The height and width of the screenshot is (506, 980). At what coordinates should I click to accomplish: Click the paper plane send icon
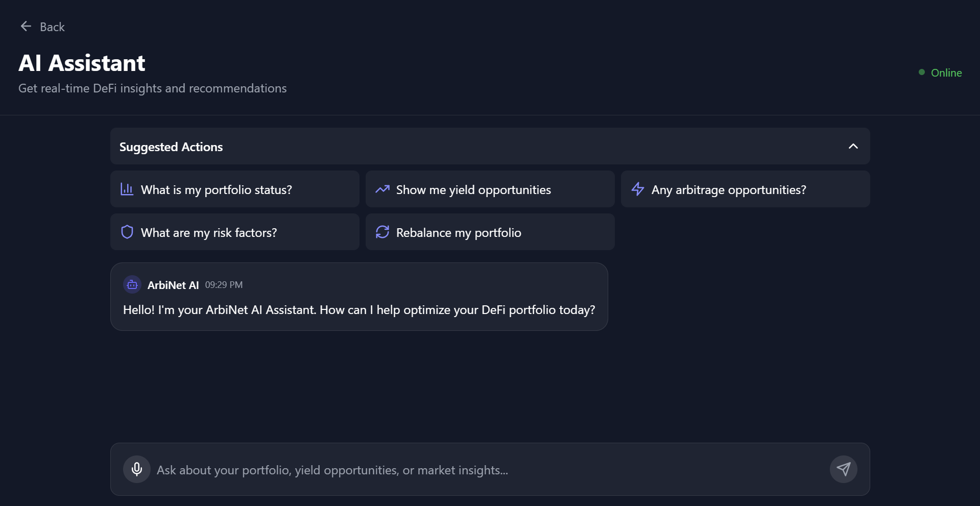pos(843,469)
